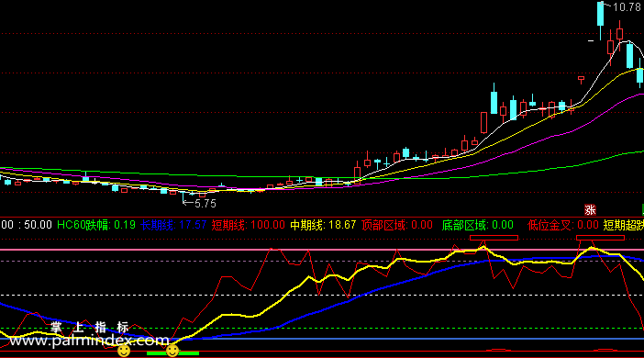This screenshot has width=644, height=358.
Task: Select the 顶部区域 indicator label
Action: point(396,225)
